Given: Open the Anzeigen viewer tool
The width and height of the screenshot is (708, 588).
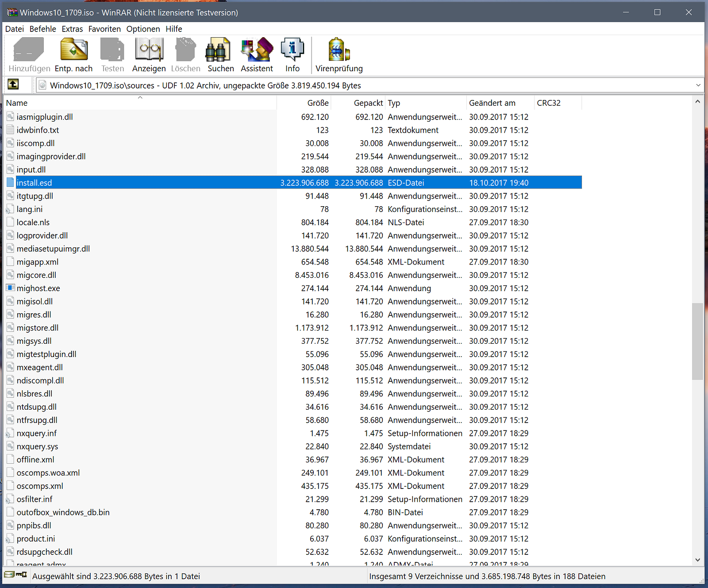Looking at the screenshot, I should click(x=149, y=50).
